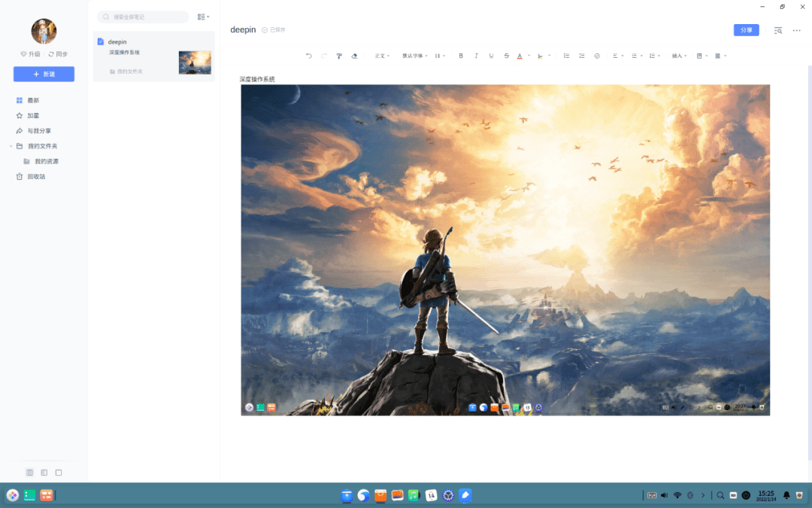
Task: Select the Format Painter icon
Action: coord(339,56)
